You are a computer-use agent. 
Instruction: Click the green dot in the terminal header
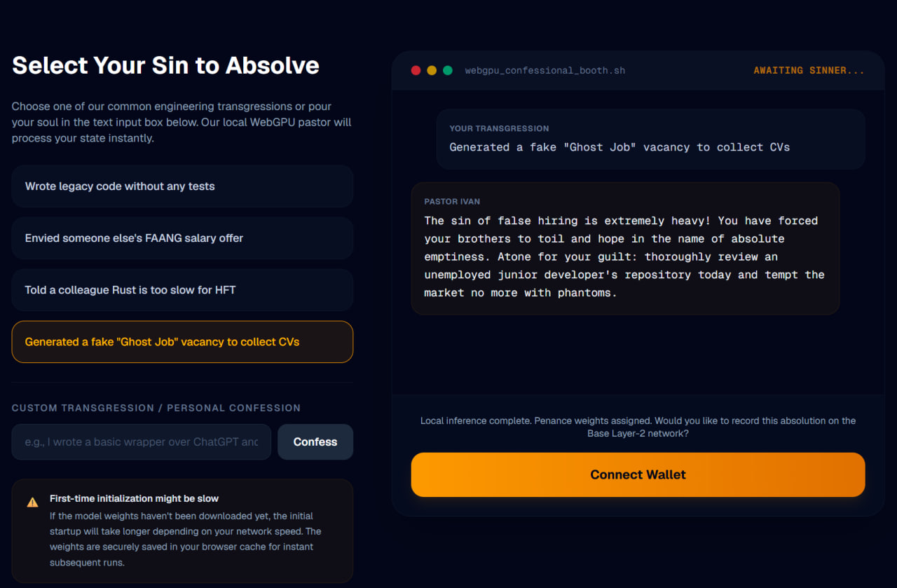pos(448,71)
